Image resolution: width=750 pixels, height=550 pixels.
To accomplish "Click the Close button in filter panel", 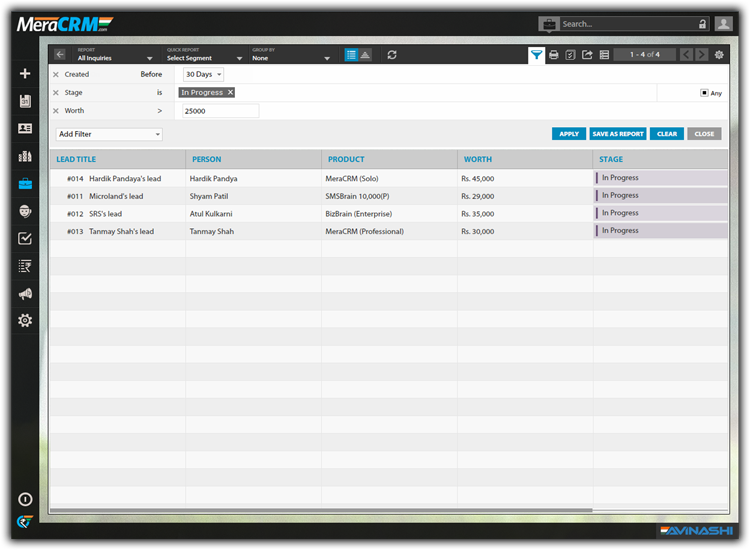I will [x=704, y=134].
